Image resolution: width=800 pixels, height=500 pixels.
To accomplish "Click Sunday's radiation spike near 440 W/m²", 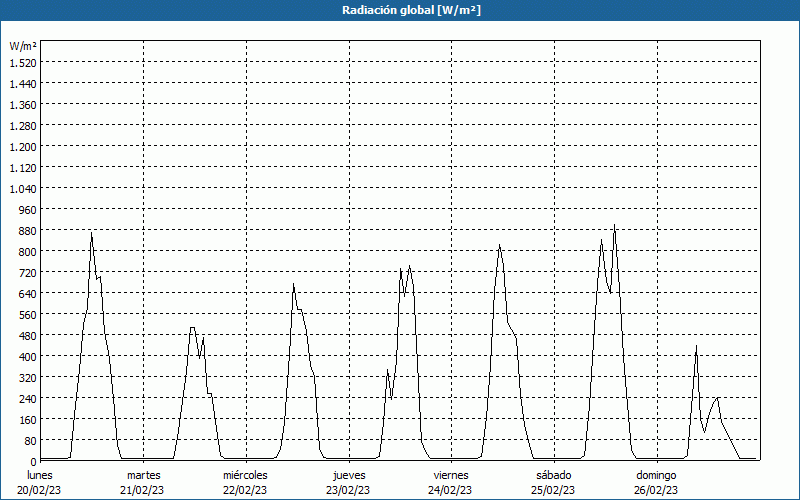I will (696, 346).
